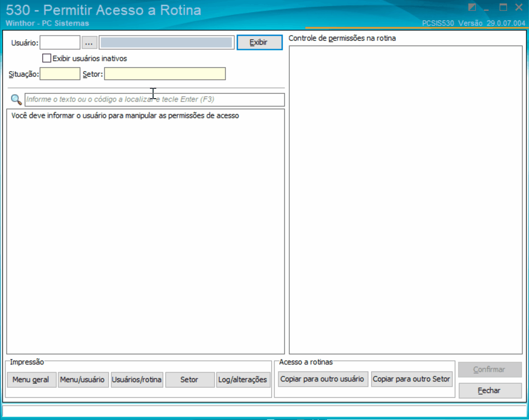Click the Confirmar button
Viewport: 529px width, 420px height.
pos(490,370)
